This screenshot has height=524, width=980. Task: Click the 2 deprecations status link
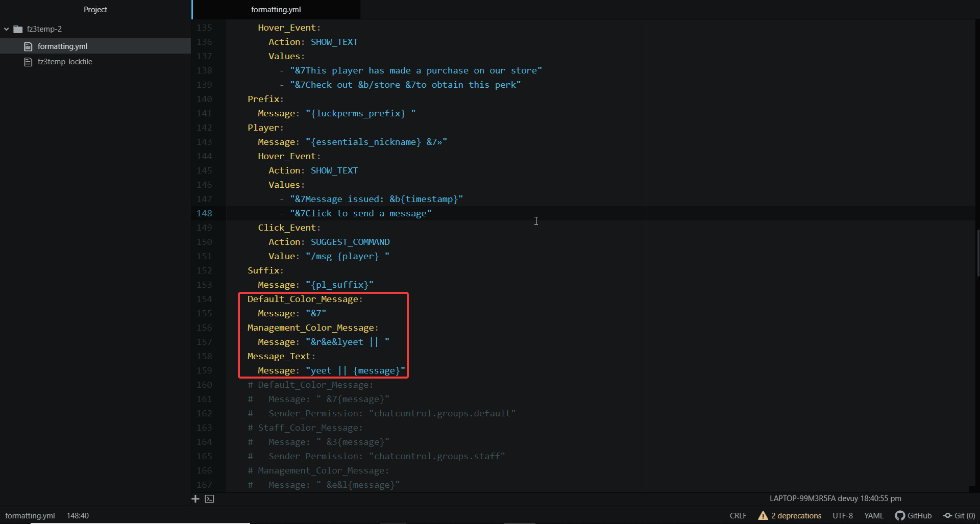(x=795, y=515)
